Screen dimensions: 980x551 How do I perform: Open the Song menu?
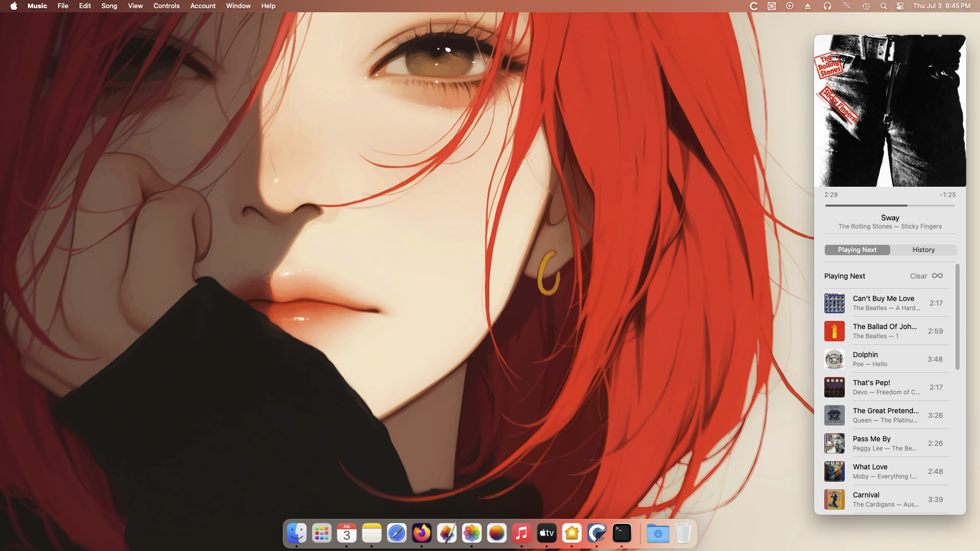109,6
